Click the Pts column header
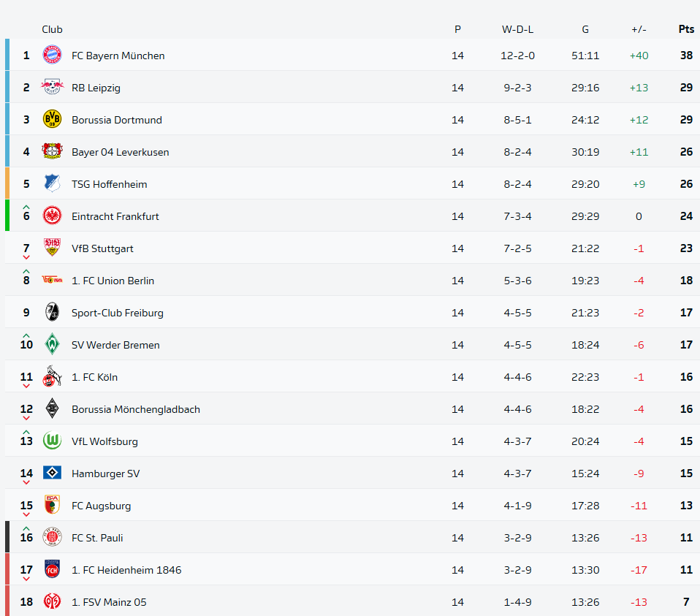Screen dimensions: 700x616 point(686,29)
